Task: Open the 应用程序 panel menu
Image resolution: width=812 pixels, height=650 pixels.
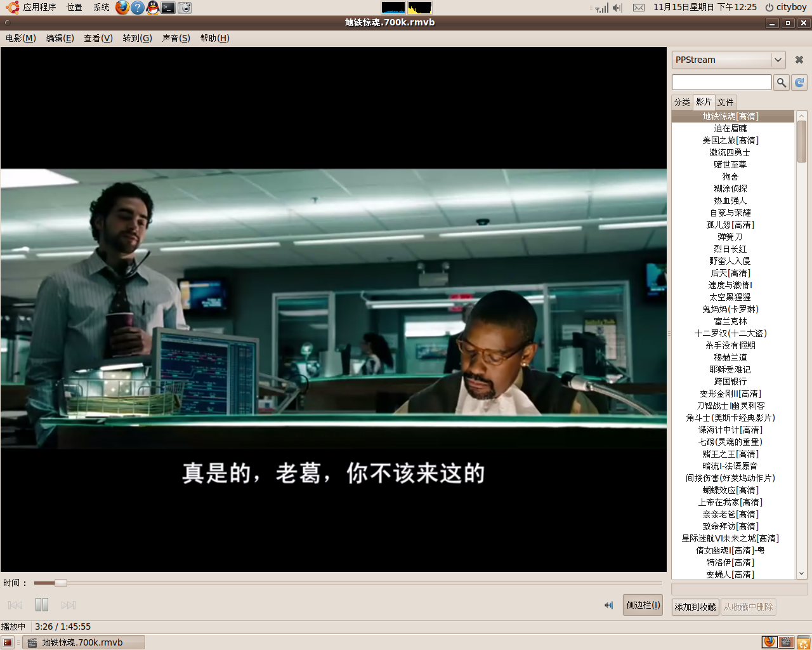Action: coord(39,8)
